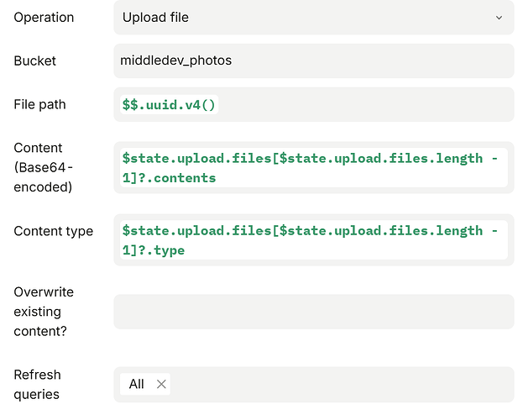523x420 pixels.
Task: Click the Content type label
Action: 53,231
